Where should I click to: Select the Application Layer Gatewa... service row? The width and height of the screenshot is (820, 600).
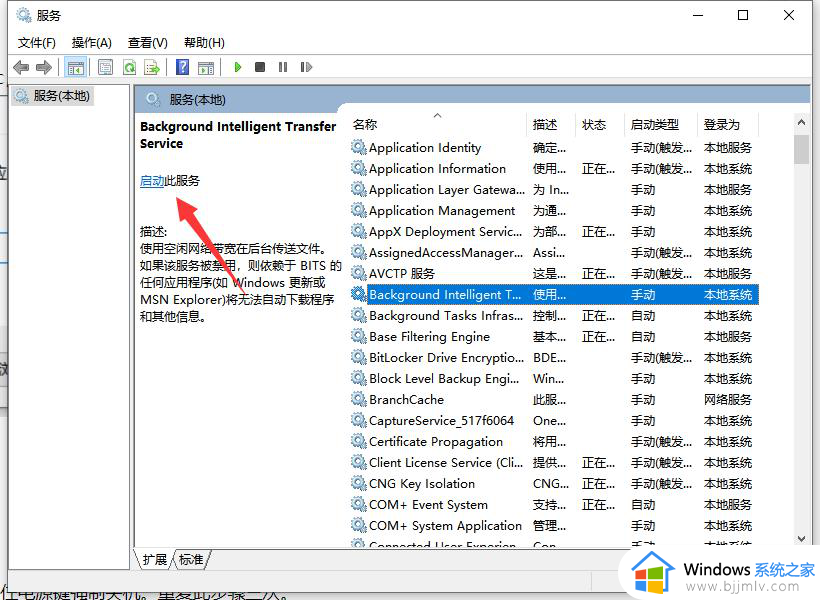[x=554, y=189]
